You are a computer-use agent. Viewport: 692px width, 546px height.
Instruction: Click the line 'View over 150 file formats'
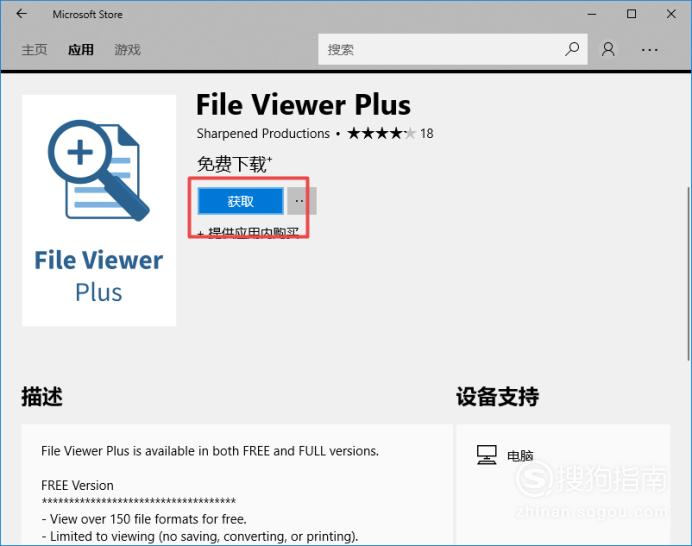144,519
